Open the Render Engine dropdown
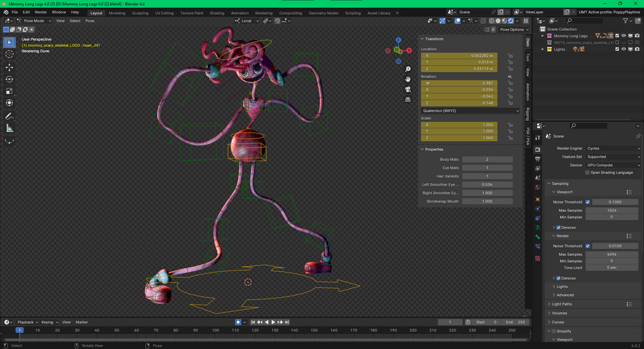This screenshot has width=644, height=349. [613, 148]
